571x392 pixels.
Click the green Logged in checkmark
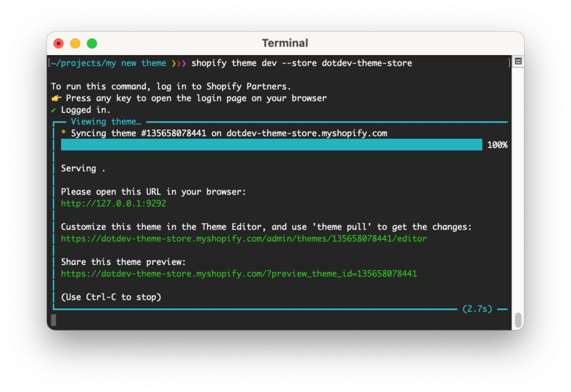click(54, 110)
